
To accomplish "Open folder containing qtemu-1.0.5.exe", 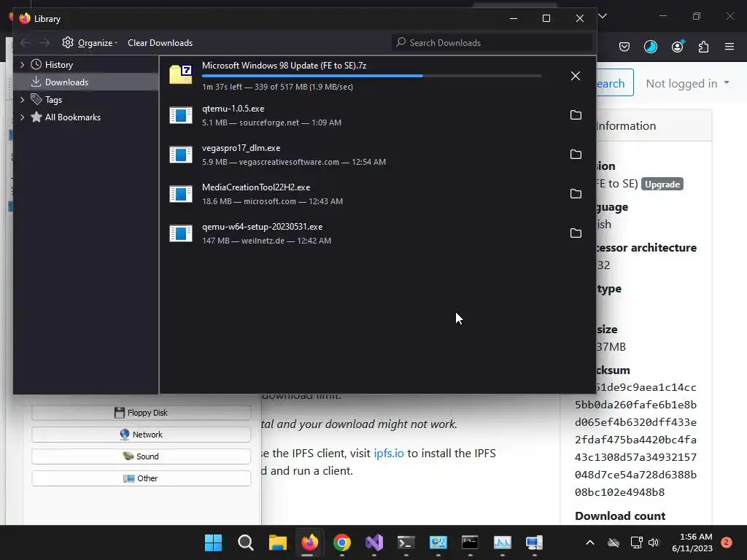I will 576,114.
